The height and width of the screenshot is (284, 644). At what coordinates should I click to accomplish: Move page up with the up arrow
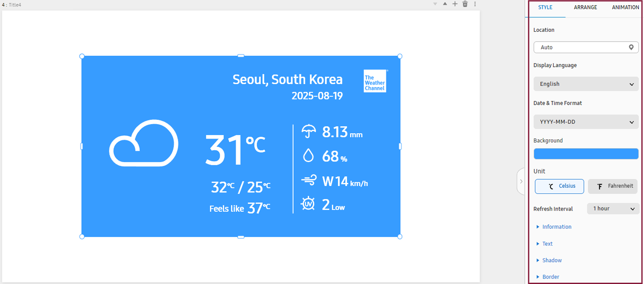445,4
